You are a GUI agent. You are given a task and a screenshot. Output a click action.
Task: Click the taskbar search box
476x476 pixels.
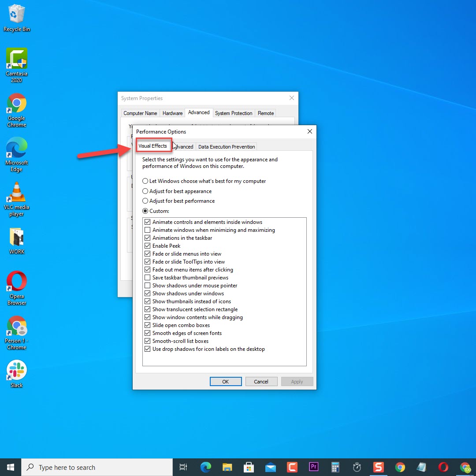pos(97,467)
